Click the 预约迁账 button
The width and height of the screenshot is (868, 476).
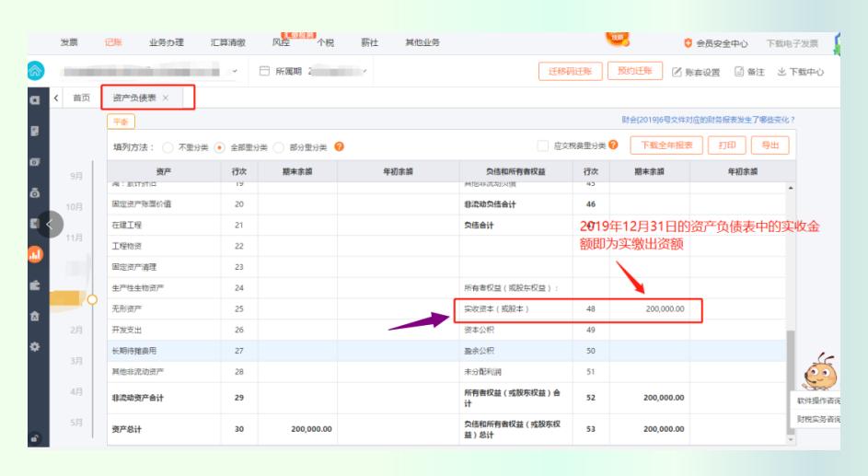pyautogui.click(x=635, y=70)
